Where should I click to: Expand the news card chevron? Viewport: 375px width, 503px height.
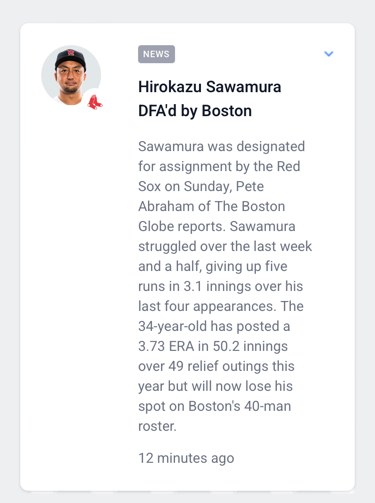point(329,54)
